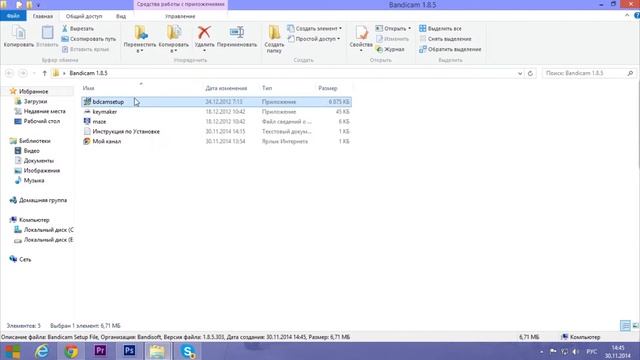Select the maze file
This screenshot has width=640, height=360.
pos(216,122)
